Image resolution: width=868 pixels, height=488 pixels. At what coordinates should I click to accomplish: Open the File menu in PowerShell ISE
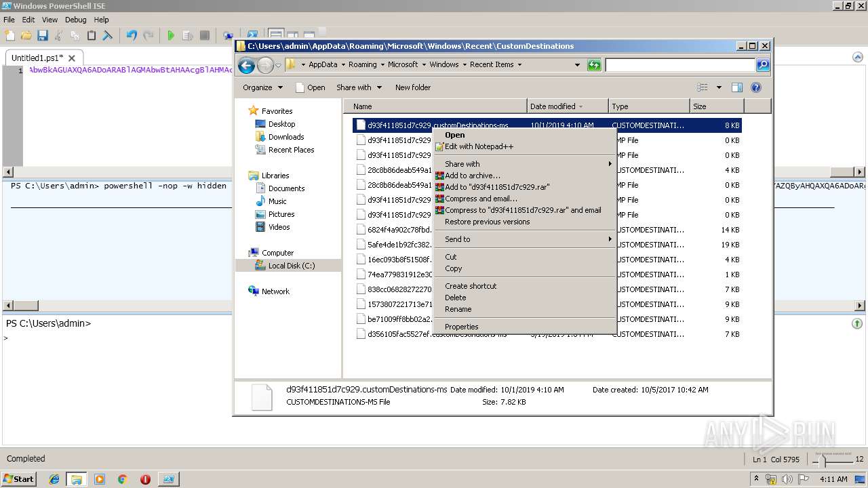(x=9, y=20)
